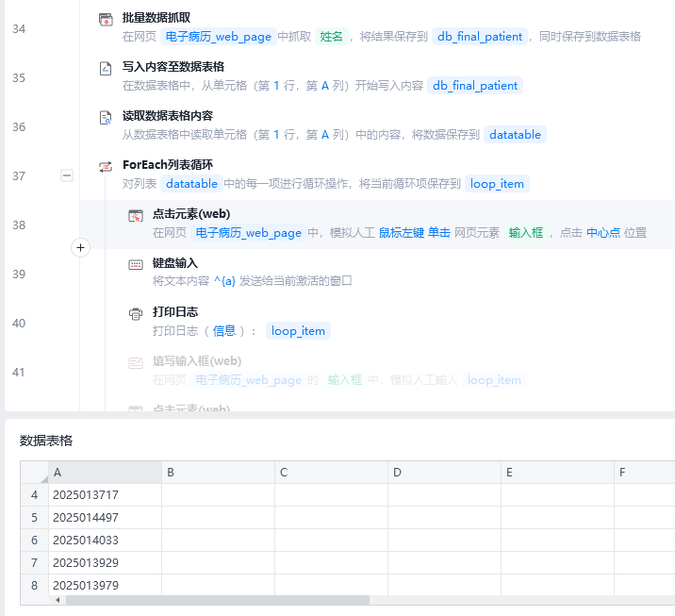Click the db_final_patient variable in line 35
675x616 pixels.
(x=475, y=86)
